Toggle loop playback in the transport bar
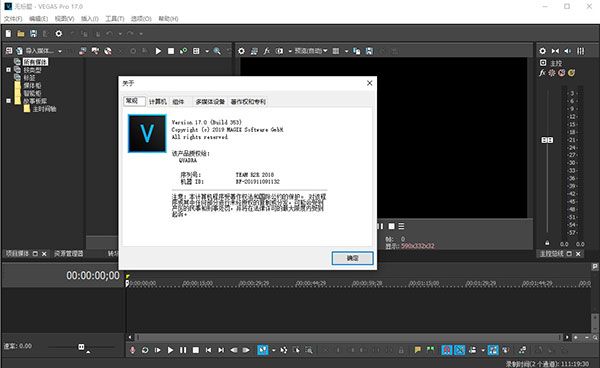This screenshot has width=600, height=368. click(145, 350)
